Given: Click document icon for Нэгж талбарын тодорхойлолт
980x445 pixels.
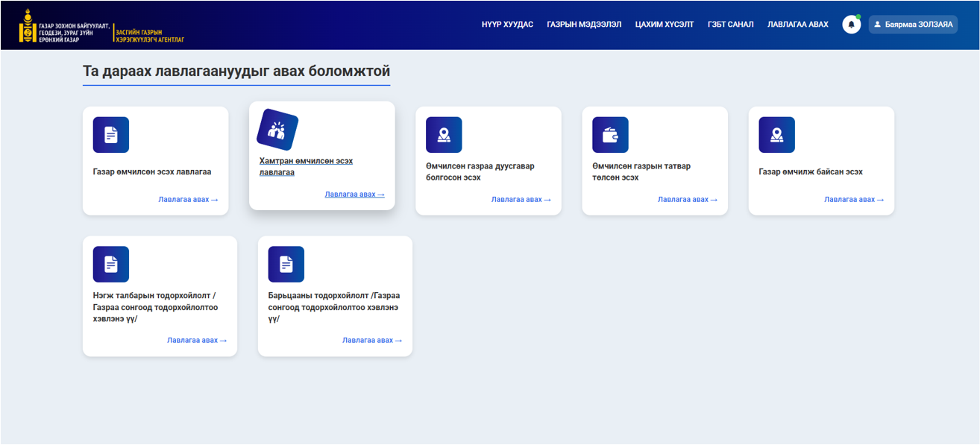Looking at the screenshot, I should point(110,264).
